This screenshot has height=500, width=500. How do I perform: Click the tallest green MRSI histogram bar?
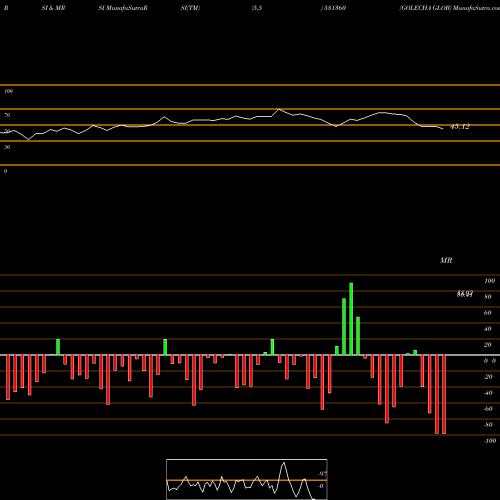tap(351, 319)
